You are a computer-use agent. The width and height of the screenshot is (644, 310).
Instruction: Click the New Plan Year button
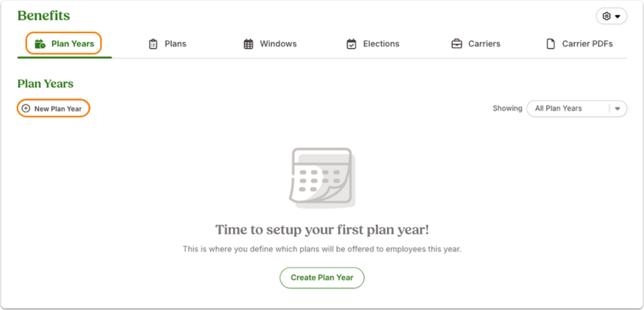tap(53, 108)
